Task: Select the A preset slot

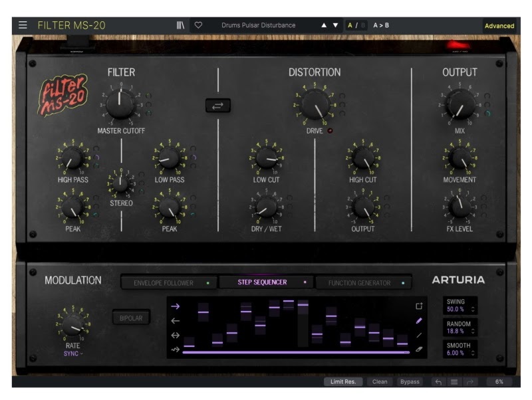Action: [350, 25]
